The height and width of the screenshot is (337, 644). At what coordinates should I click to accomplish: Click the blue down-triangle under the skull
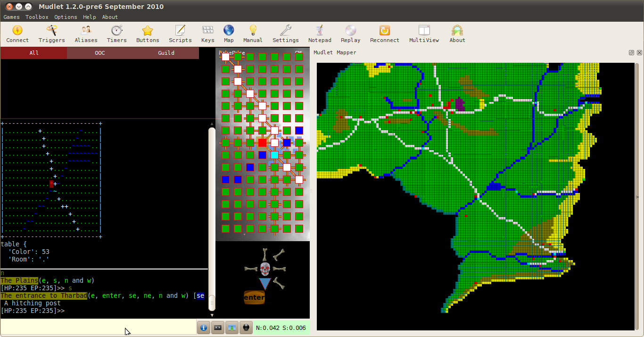(265, 284)
